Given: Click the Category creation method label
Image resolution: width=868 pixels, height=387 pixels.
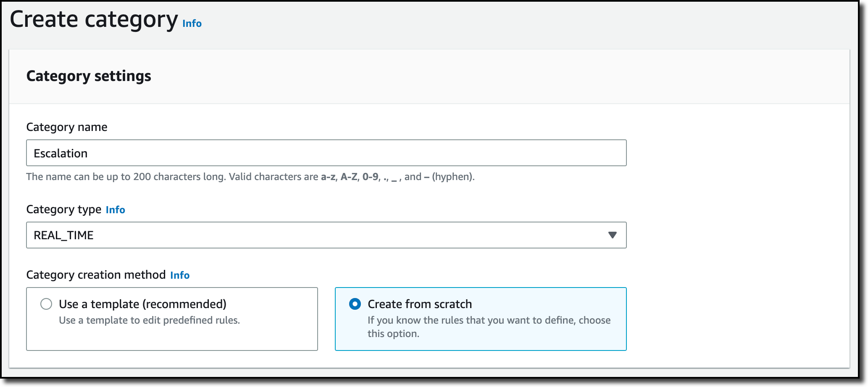Looking at the screenshot, I should click(x=96, y=275).
